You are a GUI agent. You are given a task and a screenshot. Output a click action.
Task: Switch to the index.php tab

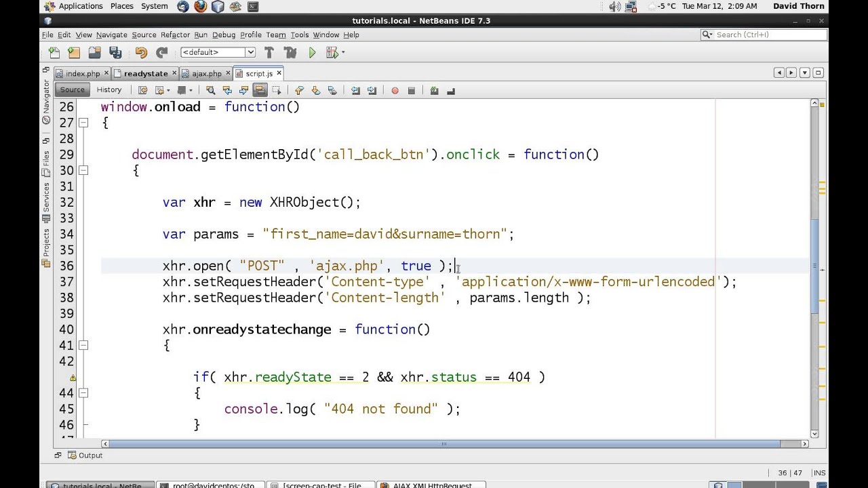(83, 73)
